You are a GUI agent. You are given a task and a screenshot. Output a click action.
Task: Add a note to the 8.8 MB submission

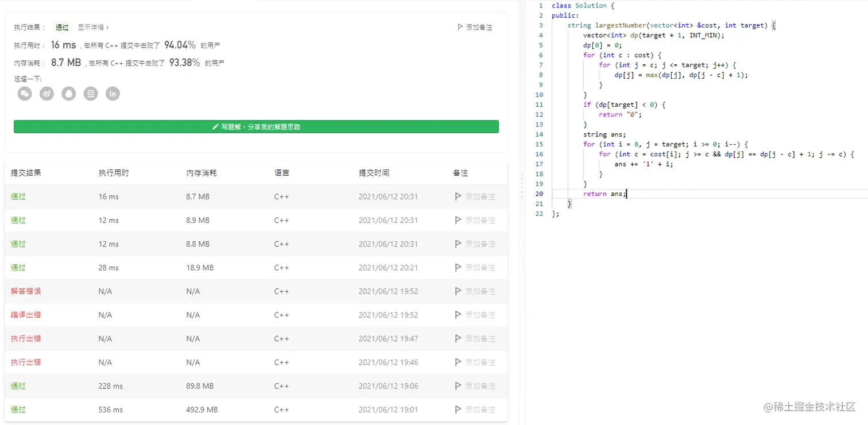[475, 244]
